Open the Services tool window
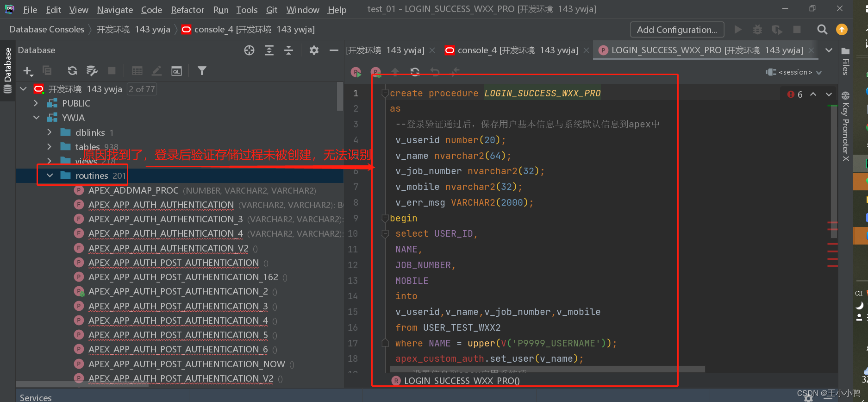Image resolution: width=868 pixels, height=402 pixels. tap(36, 397)
